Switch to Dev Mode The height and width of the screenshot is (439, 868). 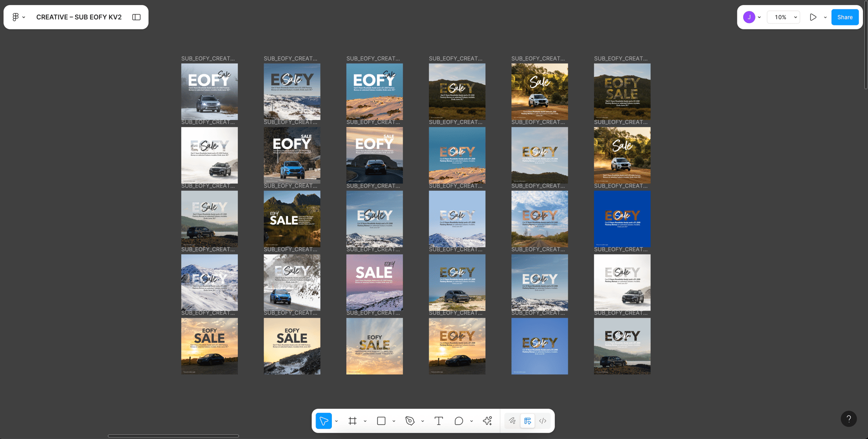coord(543,421)
